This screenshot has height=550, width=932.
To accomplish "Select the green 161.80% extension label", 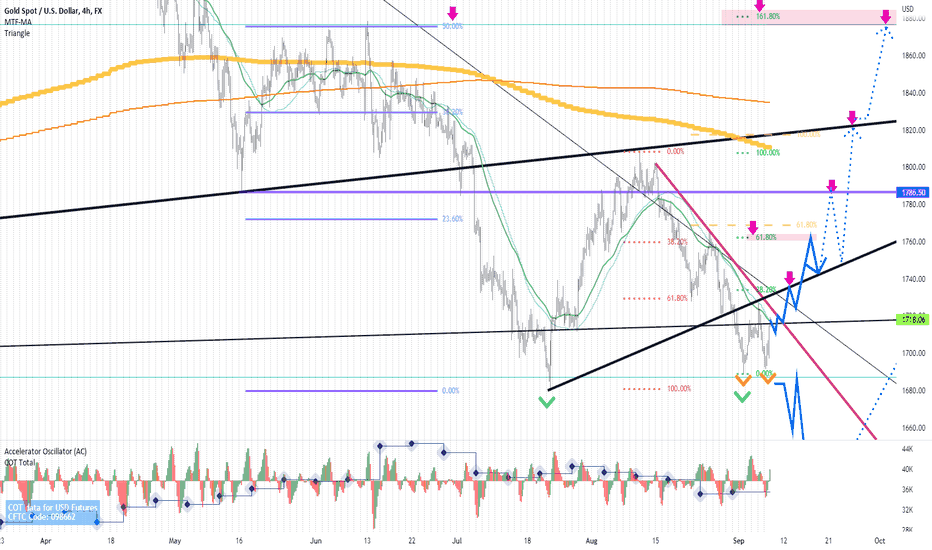I will click(x=767, y=17).
